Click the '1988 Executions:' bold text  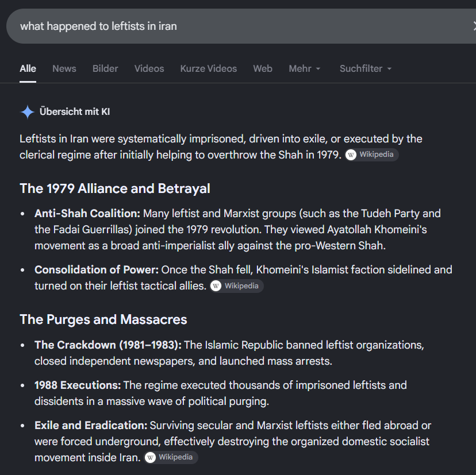pyautogui.click(x=78, y=385)
